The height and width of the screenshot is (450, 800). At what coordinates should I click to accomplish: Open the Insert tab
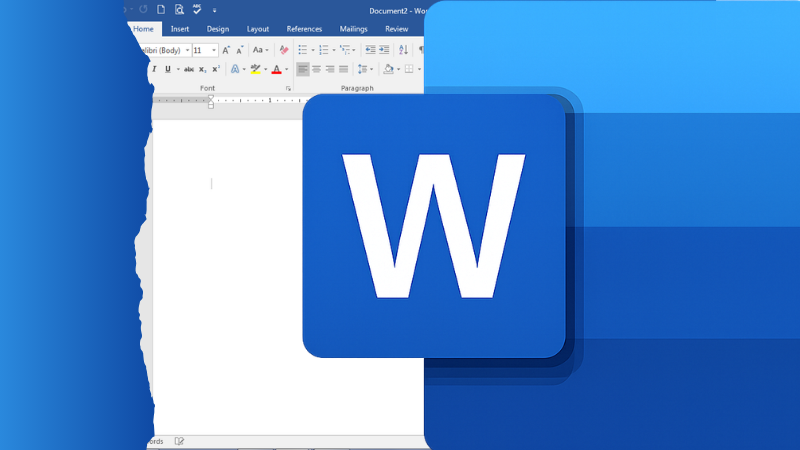tap(180, 29)
